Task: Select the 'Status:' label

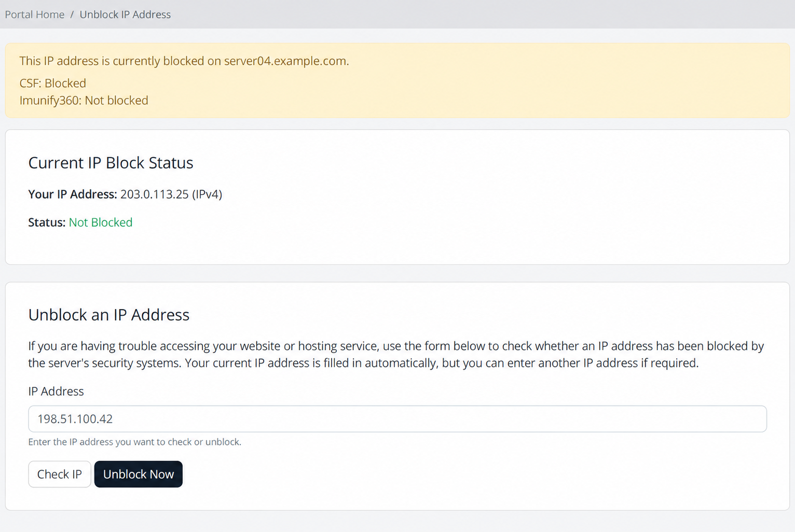Action: [x=47, y=222]
